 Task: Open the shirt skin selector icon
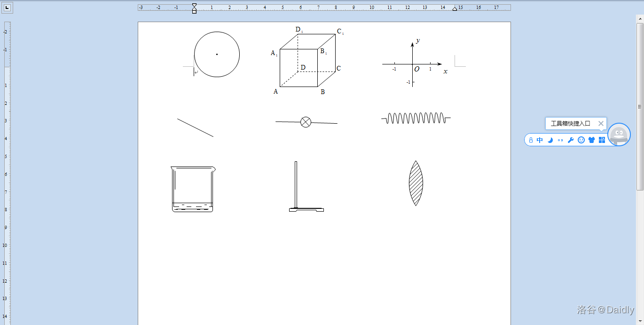(591, 140)
